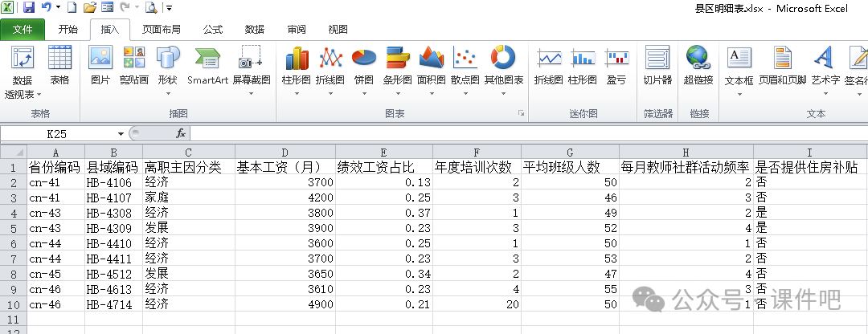868x334 pixels.
Task: Switch to the Home (开始) tab
Action: click(68, 30)
